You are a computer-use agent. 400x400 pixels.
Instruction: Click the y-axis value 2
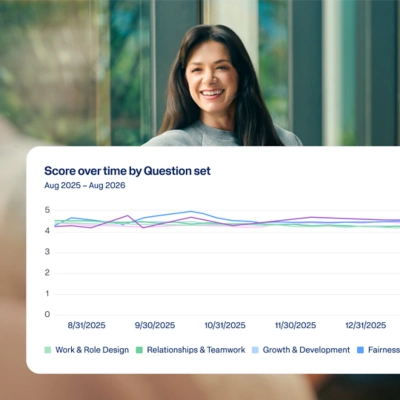(47, 273)
